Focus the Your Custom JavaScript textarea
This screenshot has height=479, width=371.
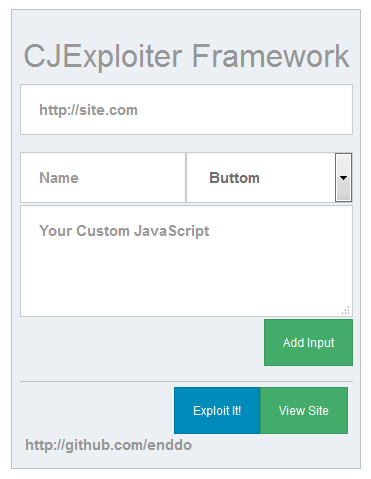pyautogui.click(x=186, y=261)
